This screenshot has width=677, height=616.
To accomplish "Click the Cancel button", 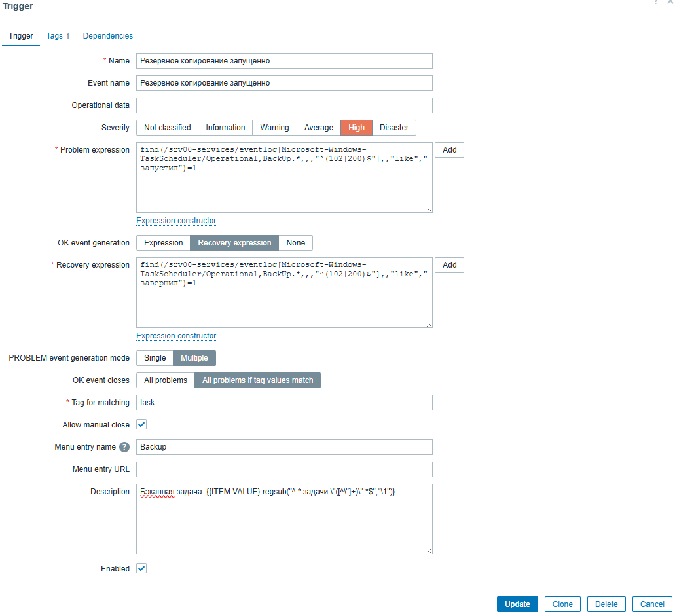I will point(652,604).
